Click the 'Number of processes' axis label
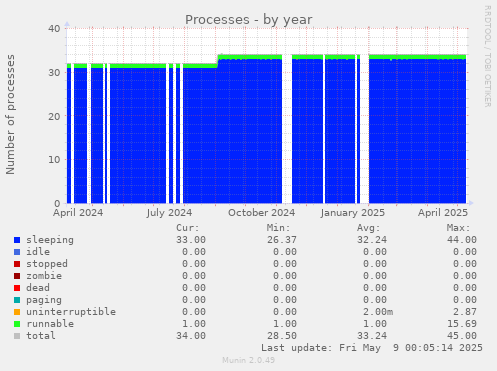497x371 pixels. [x=10, y=114]
